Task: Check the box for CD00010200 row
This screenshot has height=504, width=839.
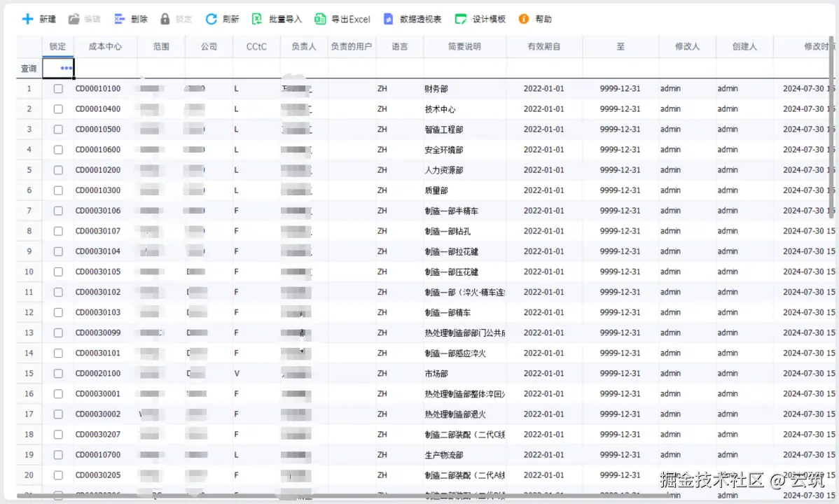Action: point(58,170)
